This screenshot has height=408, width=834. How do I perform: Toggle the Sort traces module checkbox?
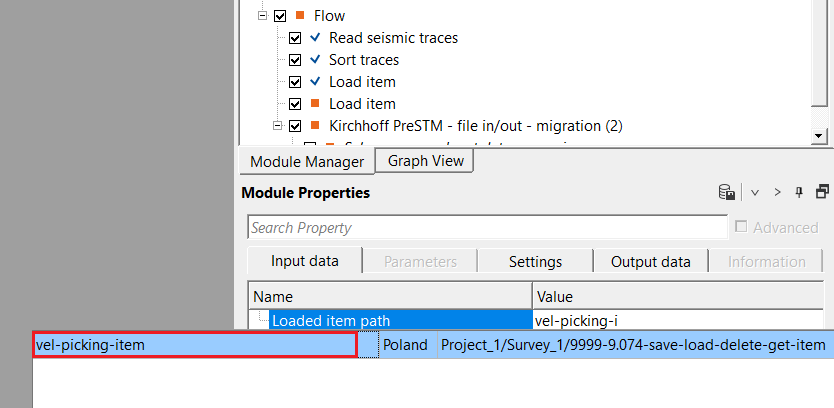click(x=295, y=60)
